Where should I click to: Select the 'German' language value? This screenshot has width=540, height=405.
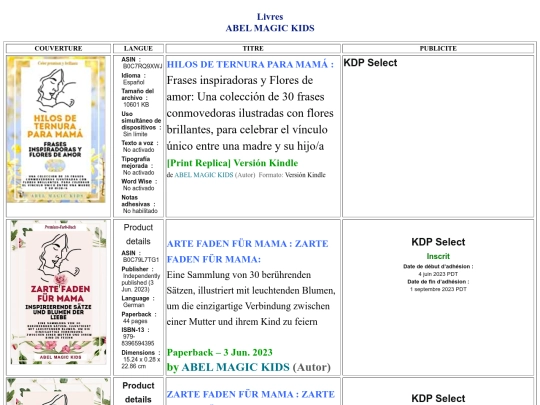(134, 305)
